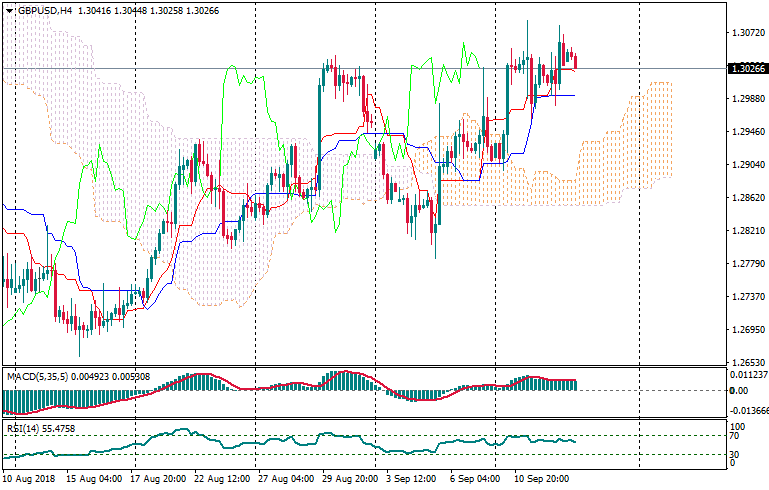Click the 1.26950 price axis label
769x490 pixels.
pos(745,330)
